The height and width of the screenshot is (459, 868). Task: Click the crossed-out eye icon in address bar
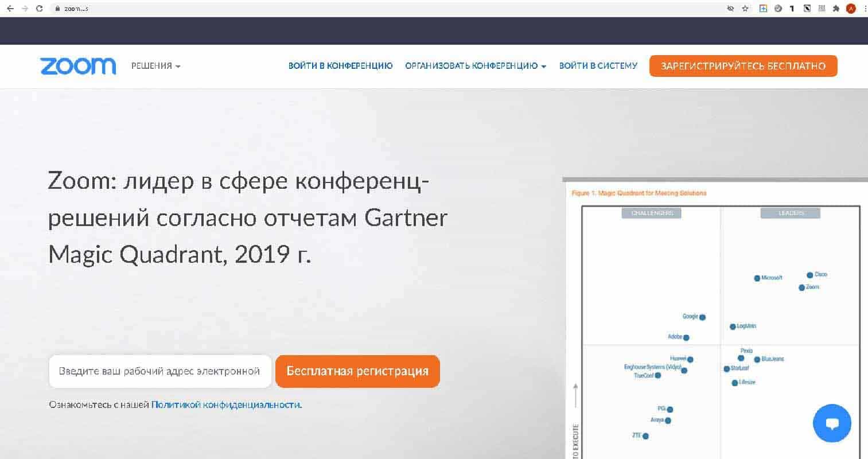click(x=730, y=9)
